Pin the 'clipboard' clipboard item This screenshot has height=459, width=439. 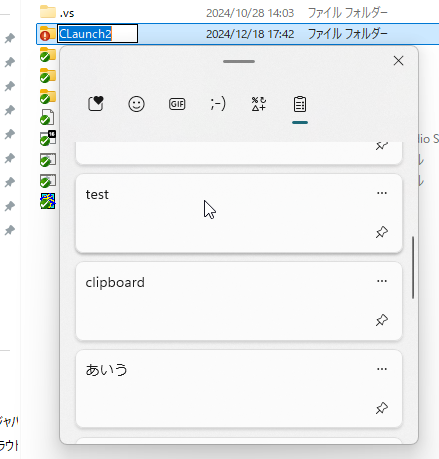tap(382, 320)
